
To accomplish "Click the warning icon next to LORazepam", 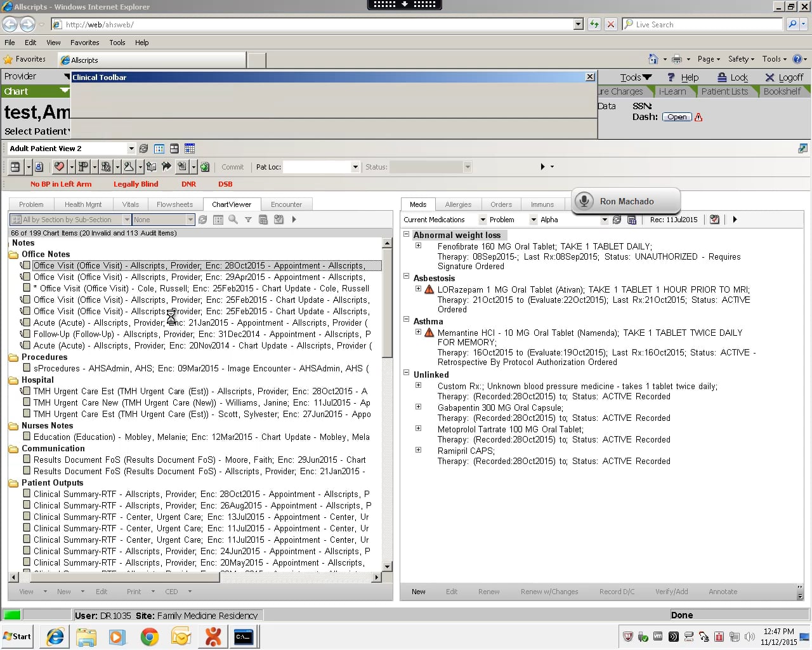I will click(429, 289).
